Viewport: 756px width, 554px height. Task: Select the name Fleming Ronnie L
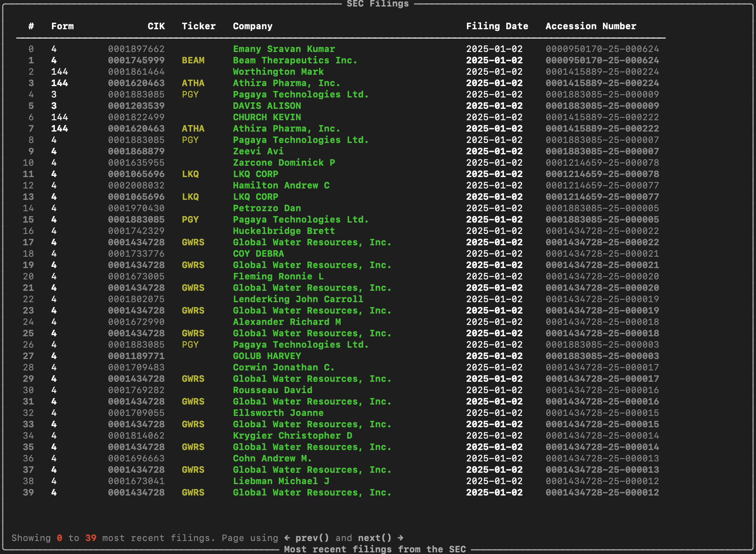[278, 276]
